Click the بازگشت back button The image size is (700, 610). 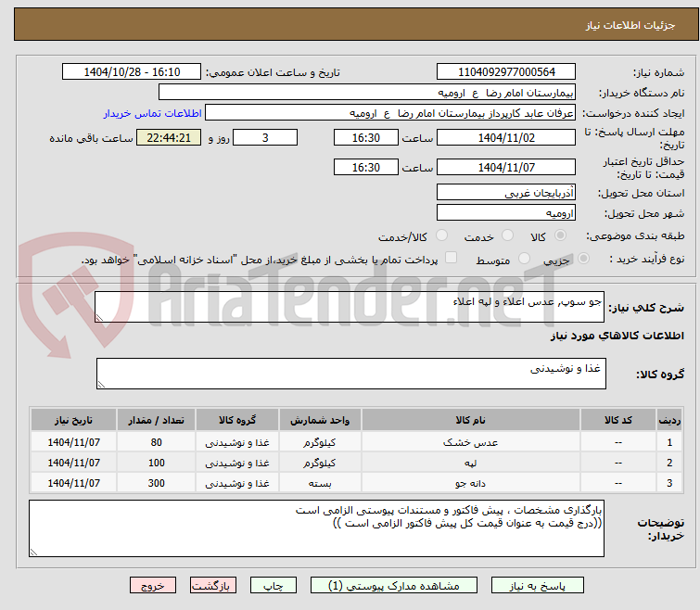(x=213, y=586)
